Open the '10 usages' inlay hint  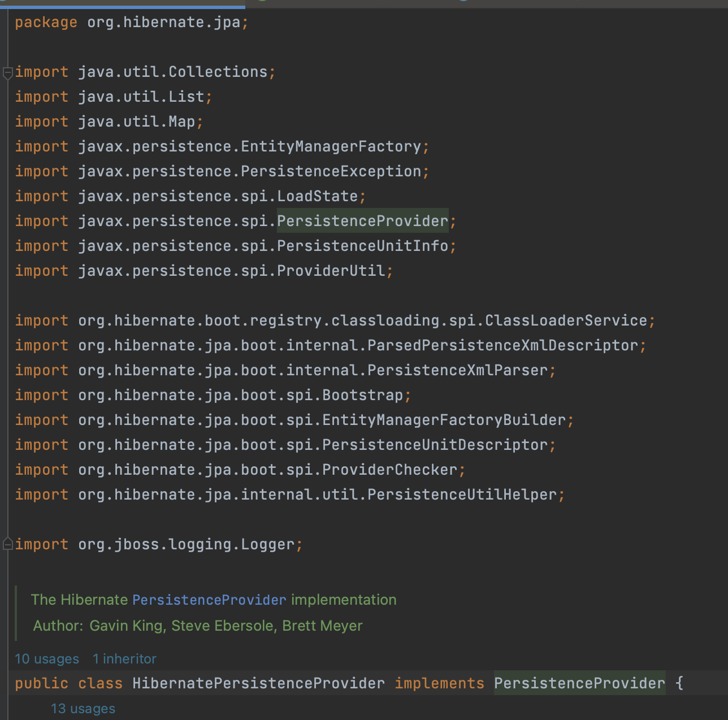tap(47, 659)
